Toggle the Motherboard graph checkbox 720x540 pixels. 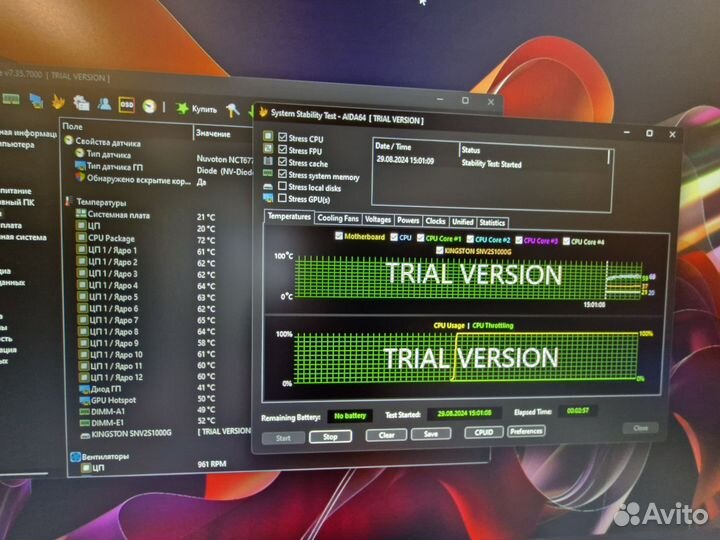[x=339, y=236]
